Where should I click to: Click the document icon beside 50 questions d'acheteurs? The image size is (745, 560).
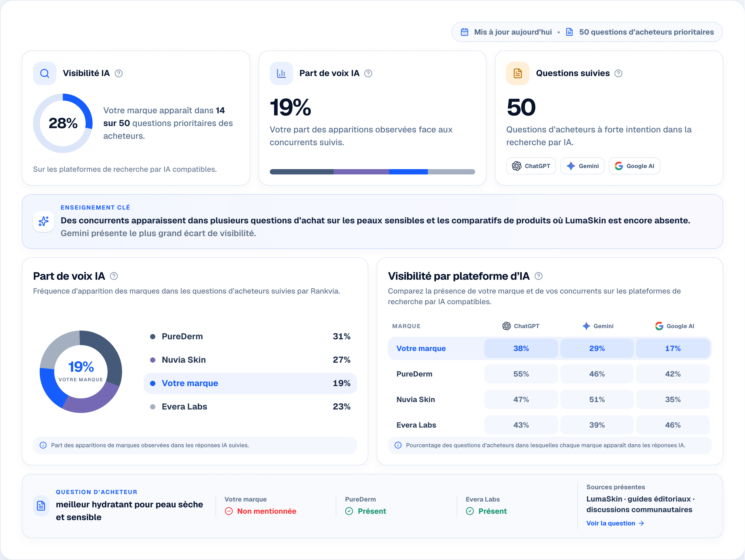point(569,32)
